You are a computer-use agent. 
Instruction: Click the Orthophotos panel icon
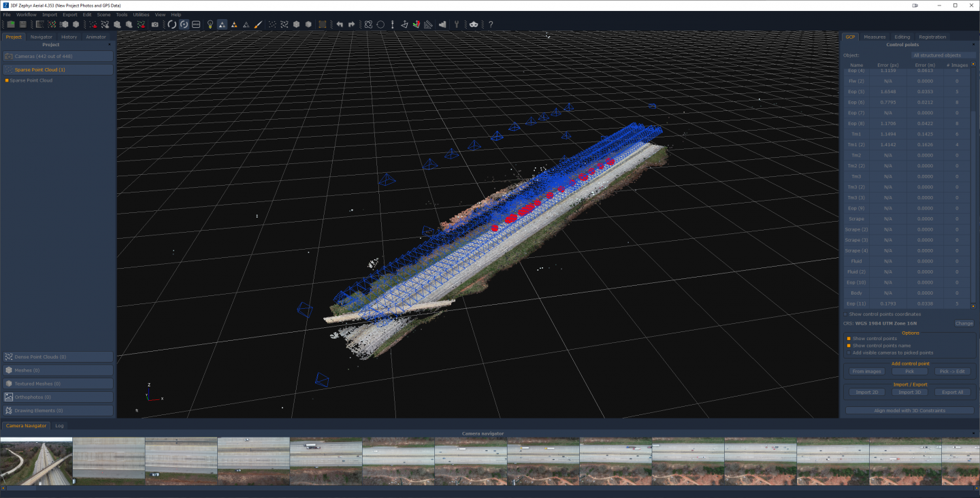(x=9, y=397)
